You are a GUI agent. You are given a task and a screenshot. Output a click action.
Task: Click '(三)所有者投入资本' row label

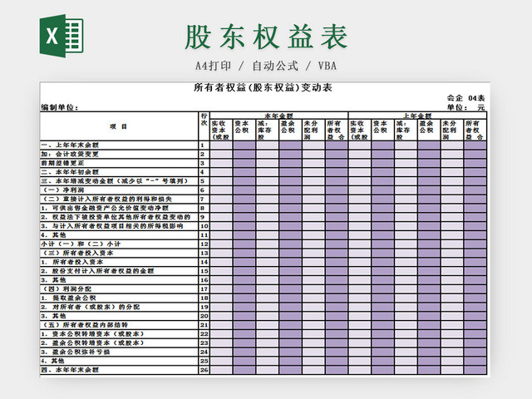77,253
